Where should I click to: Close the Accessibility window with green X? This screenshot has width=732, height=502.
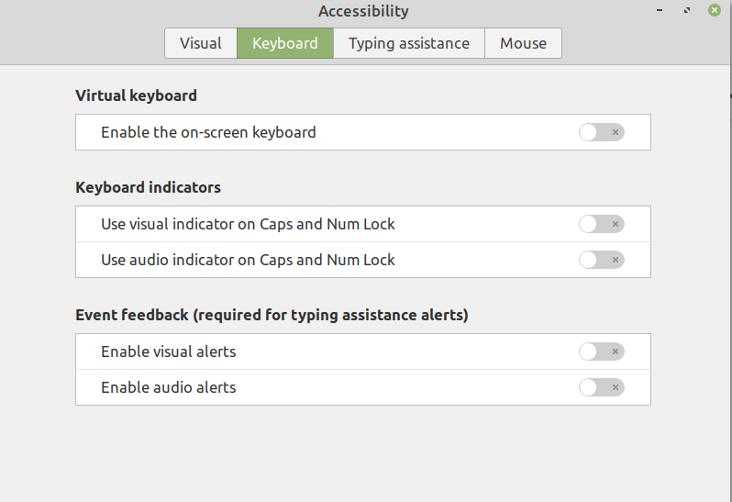click(x=714, y=10)
